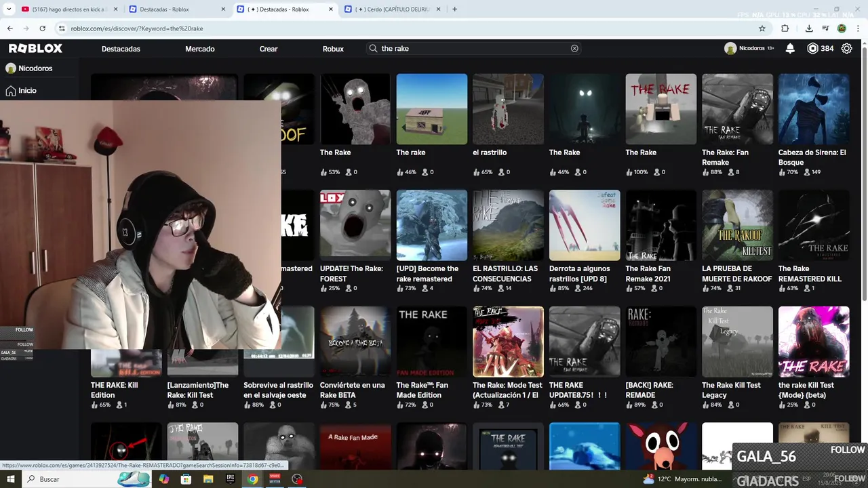Open "UPDATE! The Rake: FOREST" title link
This screenshot has height=488, width=868.
(351, 273)
